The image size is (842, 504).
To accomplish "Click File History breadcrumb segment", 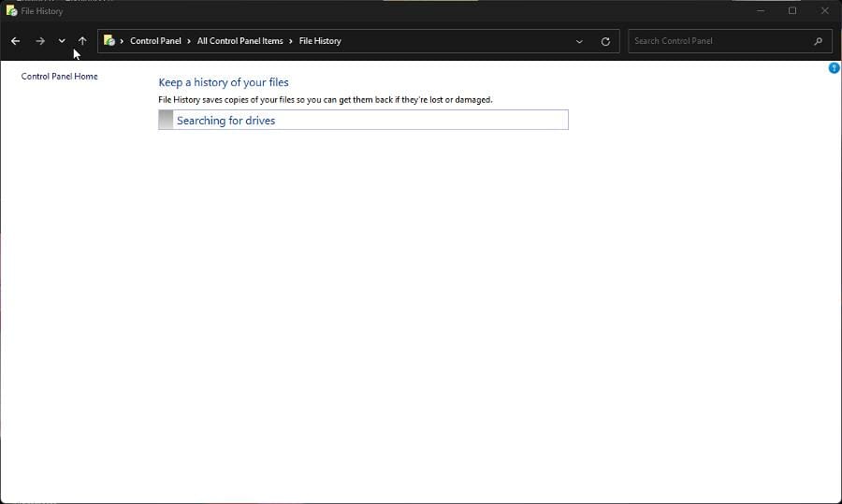I will pos(320,41).
